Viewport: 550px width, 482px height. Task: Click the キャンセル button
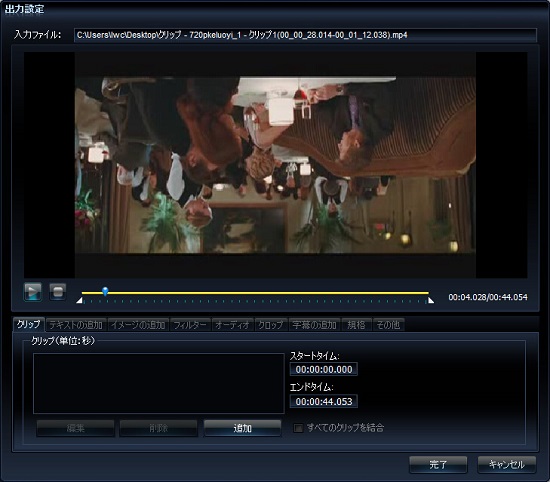pyautogui.click(x=507, y=464)
